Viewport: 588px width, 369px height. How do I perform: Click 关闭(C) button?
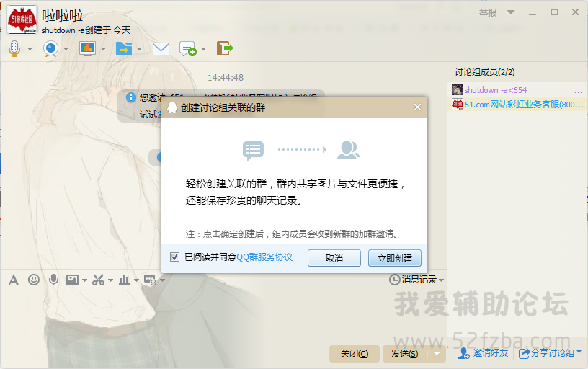pyautogui.click(x=355, y=354)
